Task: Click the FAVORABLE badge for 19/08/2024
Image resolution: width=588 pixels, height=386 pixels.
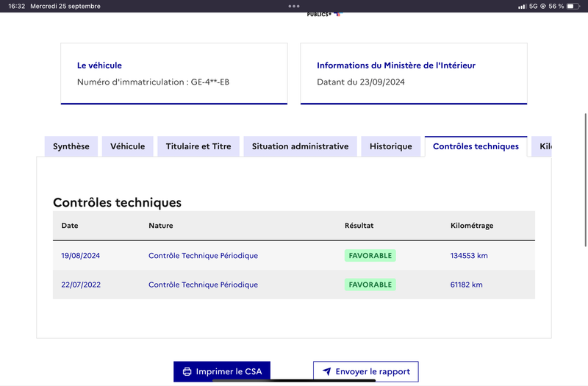Action: [370, 255]
